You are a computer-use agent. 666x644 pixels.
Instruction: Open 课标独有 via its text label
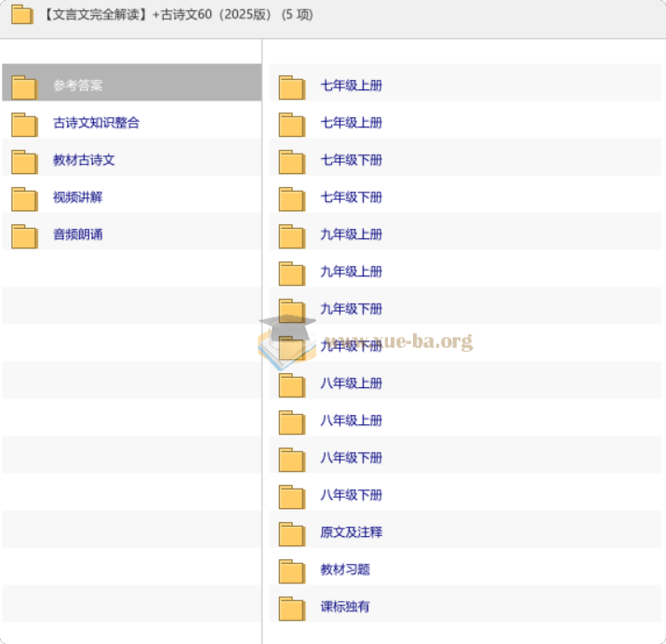345,607
